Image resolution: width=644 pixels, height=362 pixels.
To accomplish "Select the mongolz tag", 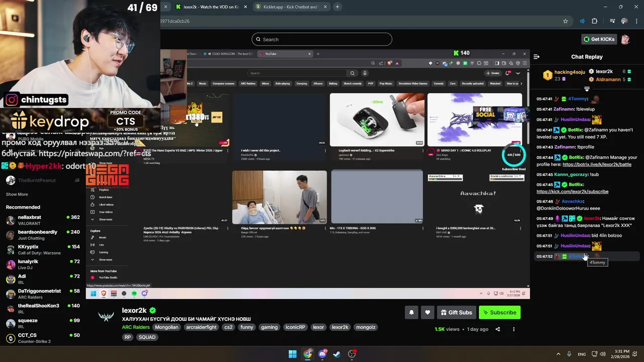I will coord(366,327).
